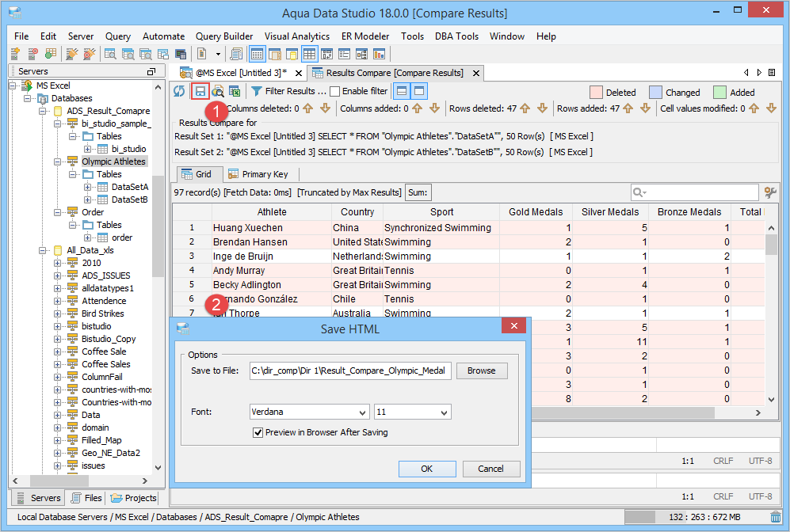Click the disconnect plug icon with red minus
This screenshot has height=532, width=790.
(x=90, y=54)
